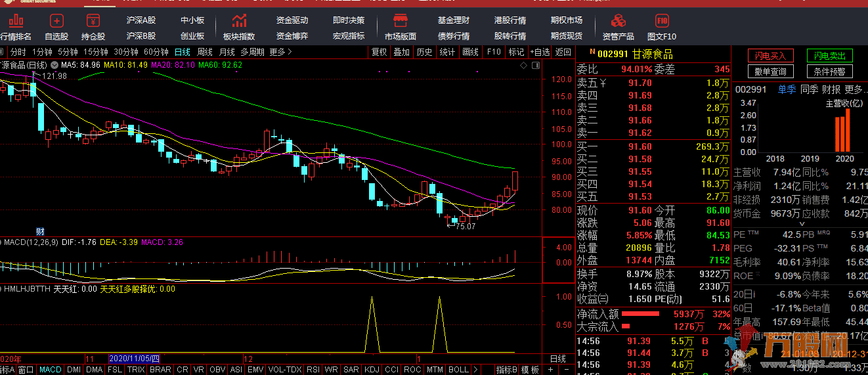Open the 复权 adjustment menu
The height and width of the screenshot is (375, 868).
(x=379, y=52)
